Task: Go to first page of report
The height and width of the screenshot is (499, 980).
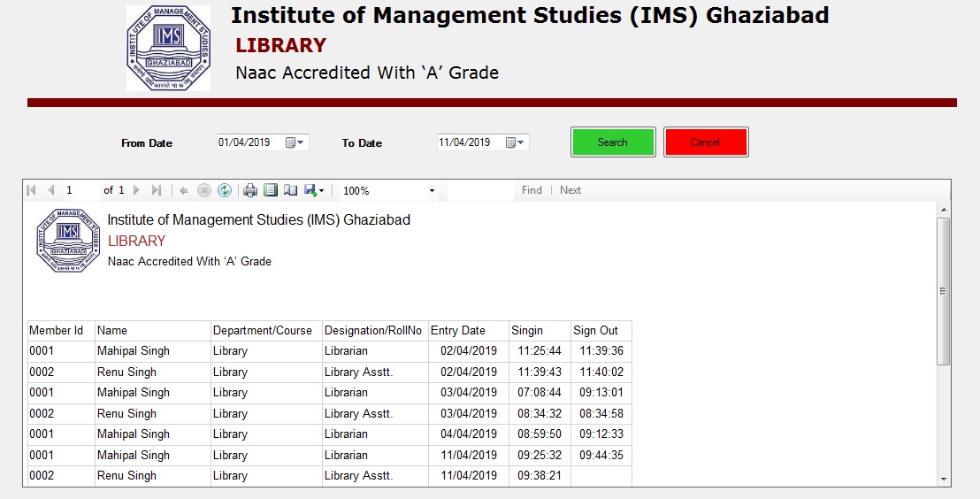Action: tap(31, 190)
